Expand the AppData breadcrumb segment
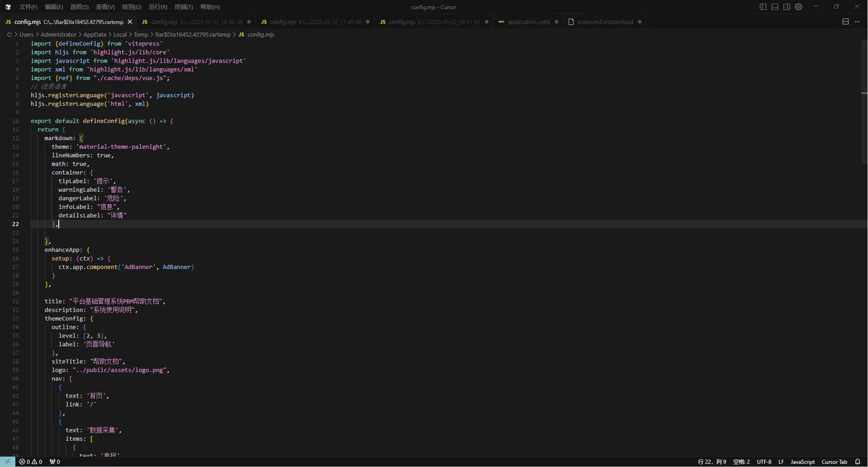Image resolution: width=868 pixels, height=467 pixels. pos(95,35)
